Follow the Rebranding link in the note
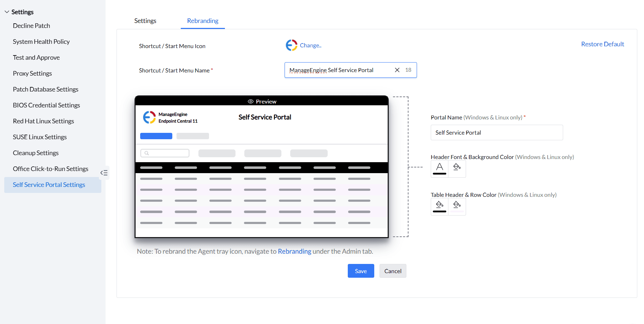 (294, 251)
